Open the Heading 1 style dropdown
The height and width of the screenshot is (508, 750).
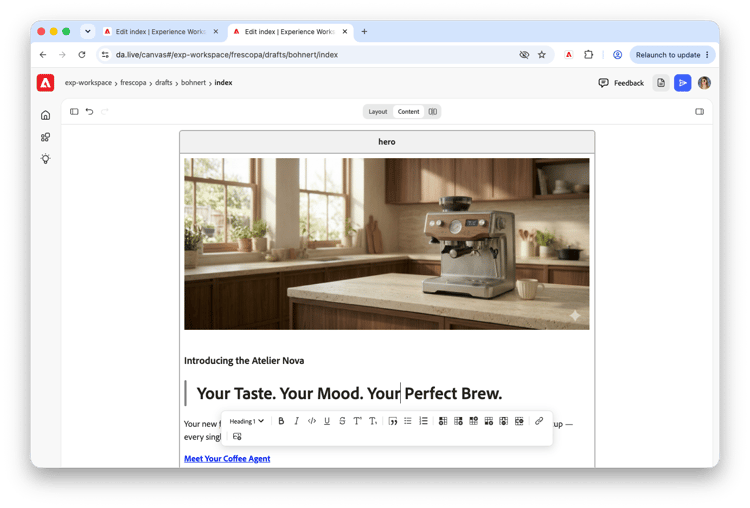click(x=246, y=421)
